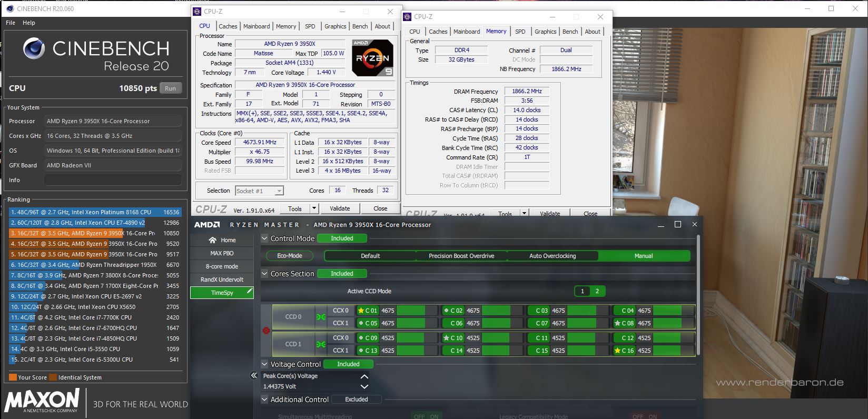Click the dot marker on core C 05
Image resolution: width=868 pixels, height=419 pixels.
point(361,323)
